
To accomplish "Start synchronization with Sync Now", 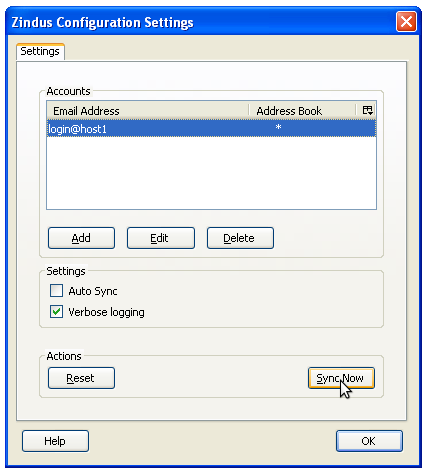I will click(x=341, y=378).
